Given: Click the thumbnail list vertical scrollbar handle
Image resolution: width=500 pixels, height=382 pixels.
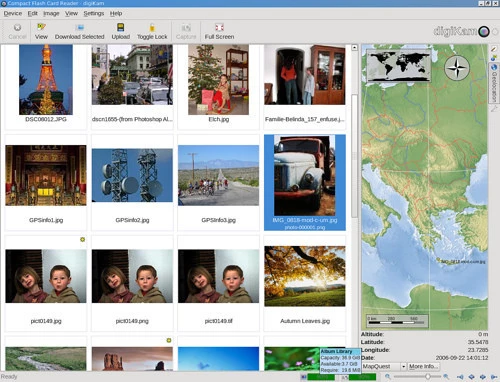Looking at the screenshot, I should click(354, 156).
